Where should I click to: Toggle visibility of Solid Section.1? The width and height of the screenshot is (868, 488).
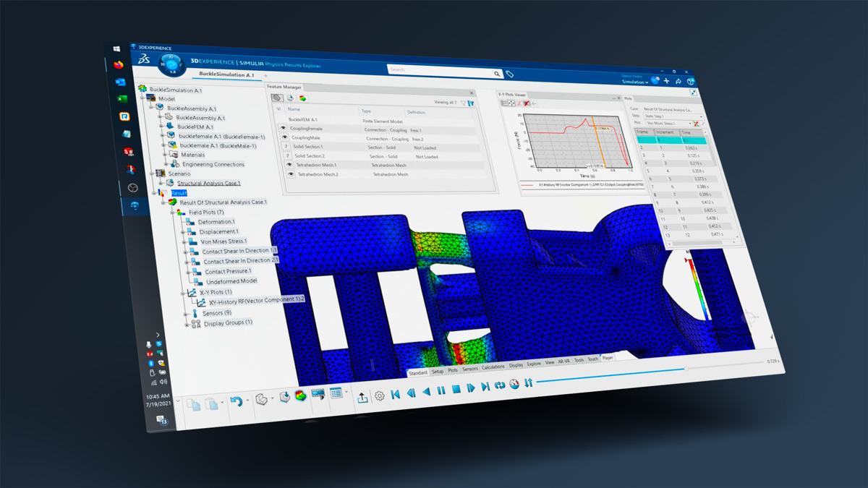[x=286, y=147]
